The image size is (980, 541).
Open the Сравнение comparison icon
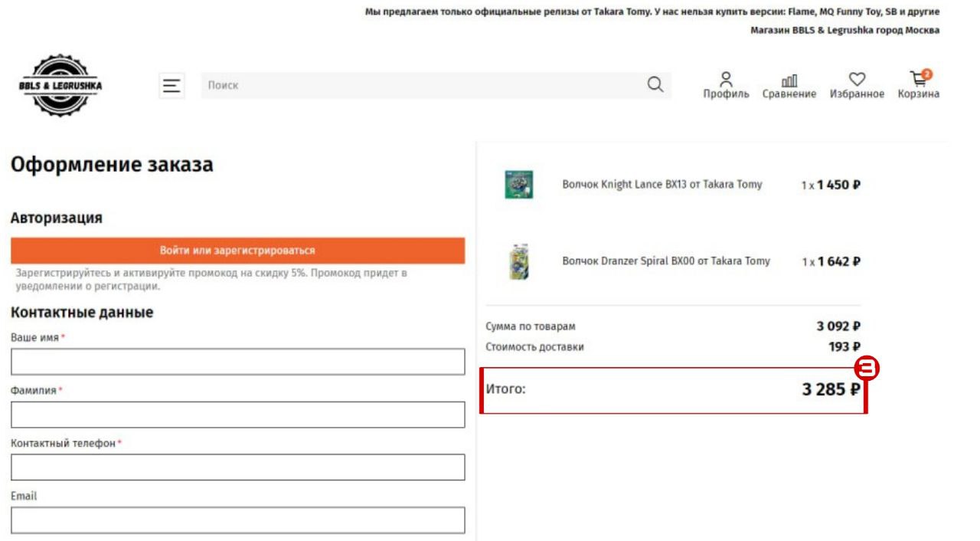tap(789, 80)
